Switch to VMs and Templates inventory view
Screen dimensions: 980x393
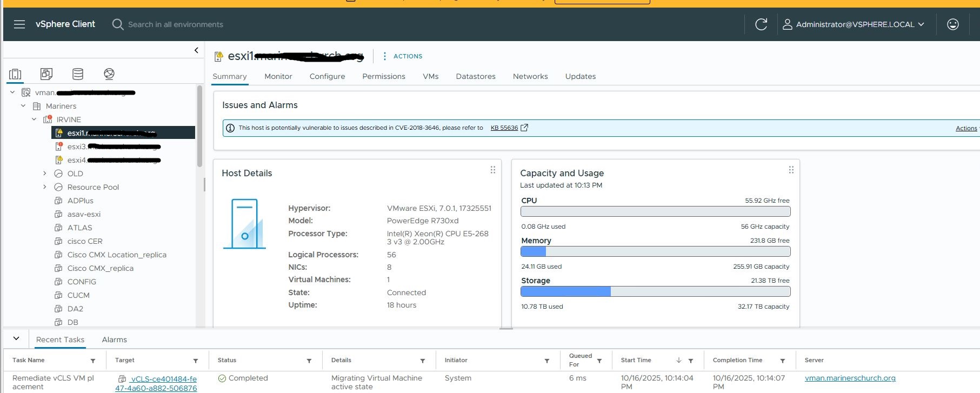pos(46,74)
